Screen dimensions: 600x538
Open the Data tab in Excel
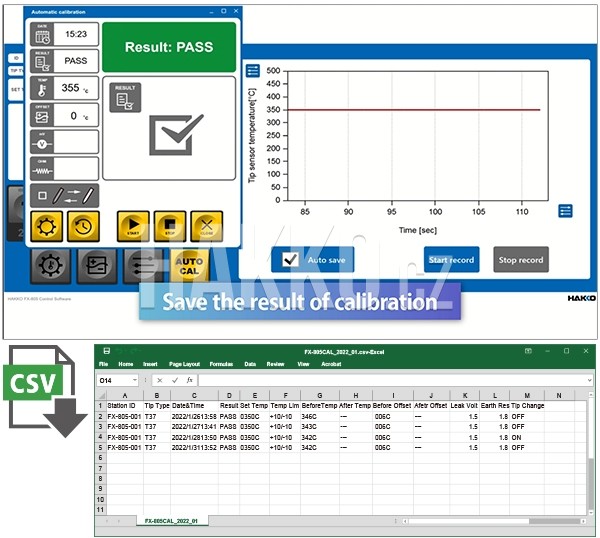click(x=250, y=364)
